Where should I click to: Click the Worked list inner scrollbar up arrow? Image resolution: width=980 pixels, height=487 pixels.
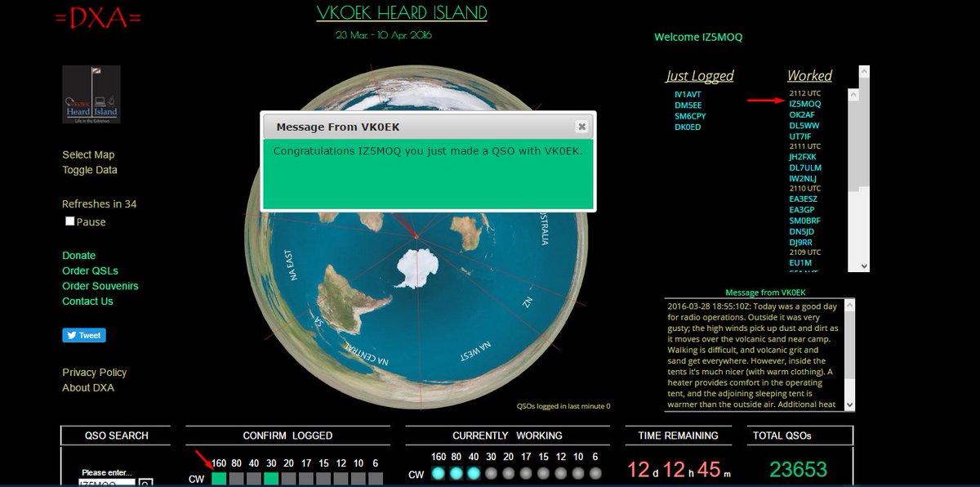click(853, 95)
